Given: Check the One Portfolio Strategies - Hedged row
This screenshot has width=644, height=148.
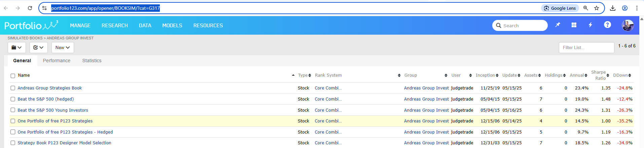Looking at the screenshot, I should (x=13, y=132).
